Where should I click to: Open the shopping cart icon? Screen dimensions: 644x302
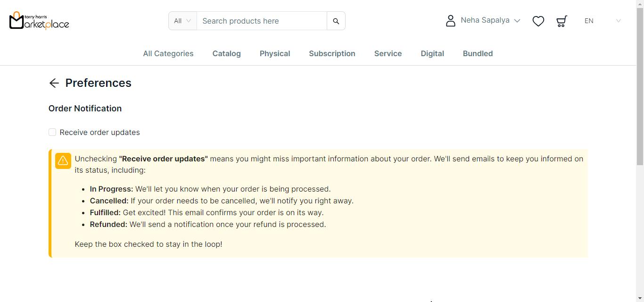[x=561, y=21]
